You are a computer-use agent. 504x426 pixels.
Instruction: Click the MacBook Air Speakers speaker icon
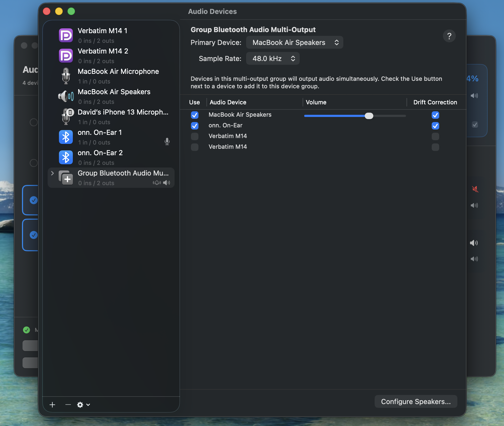pos(66,96)
